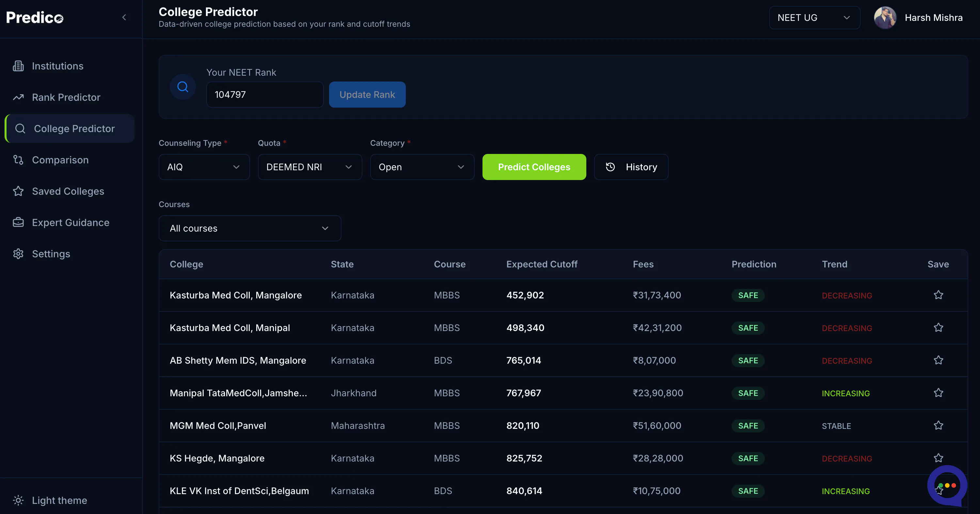Click the Predict Colleges button
Screen dimensions: 980x514
click(534, 167)
